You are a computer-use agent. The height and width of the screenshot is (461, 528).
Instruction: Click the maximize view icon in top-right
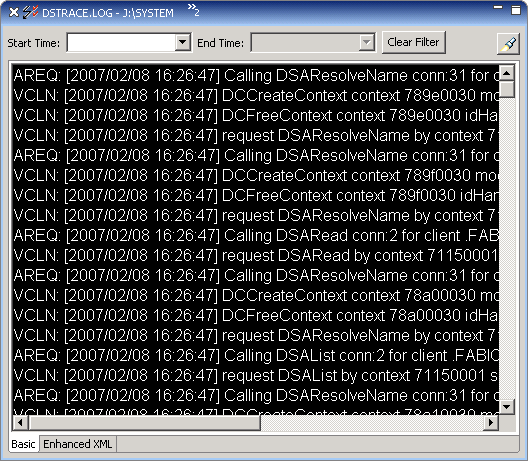coord(516,10)
